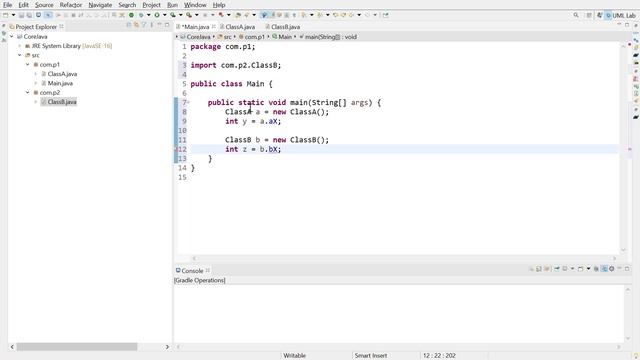
Task: Click the green Debug toolbar icon
Action: (x=141, y=15)
